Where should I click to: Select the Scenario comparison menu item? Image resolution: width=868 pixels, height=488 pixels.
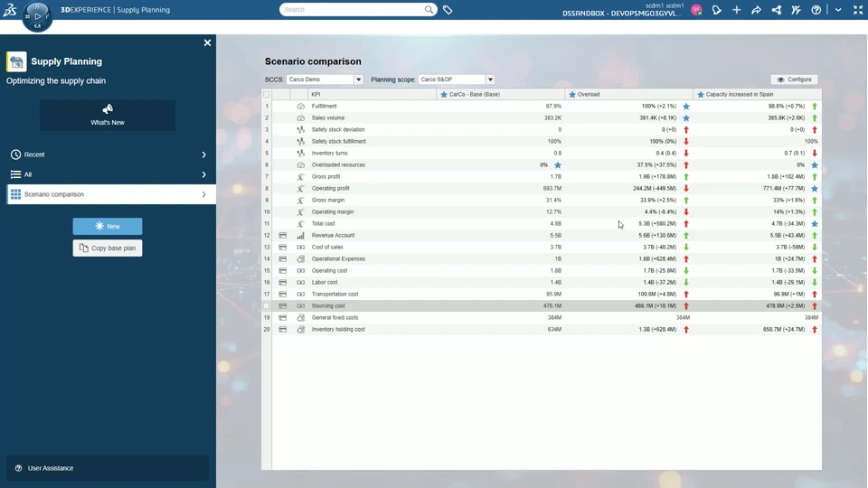(x=110, y=195)
